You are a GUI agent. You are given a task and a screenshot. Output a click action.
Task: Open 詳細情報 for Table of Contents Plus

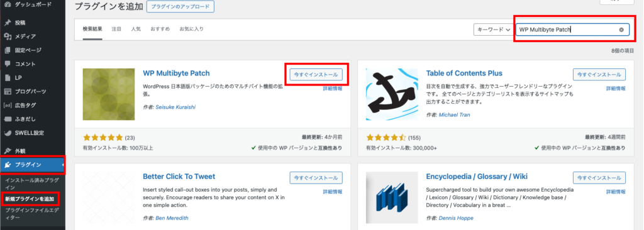[616, 89]
